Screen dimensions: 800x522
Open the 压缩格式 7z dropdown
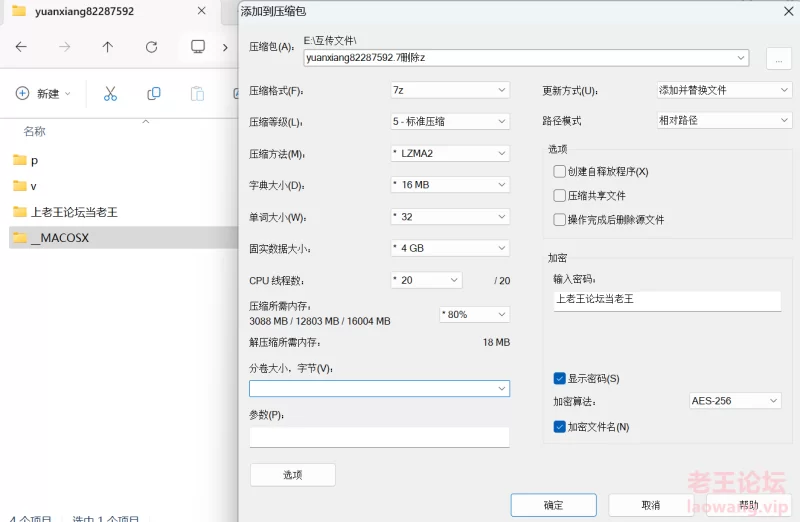pos(450,90)
